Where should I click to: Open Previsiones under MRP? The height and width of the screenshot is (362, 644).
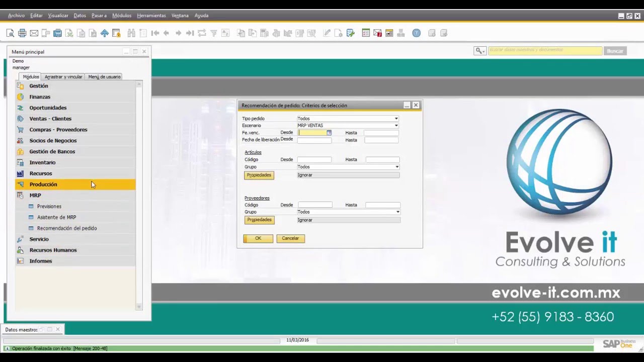49,207
